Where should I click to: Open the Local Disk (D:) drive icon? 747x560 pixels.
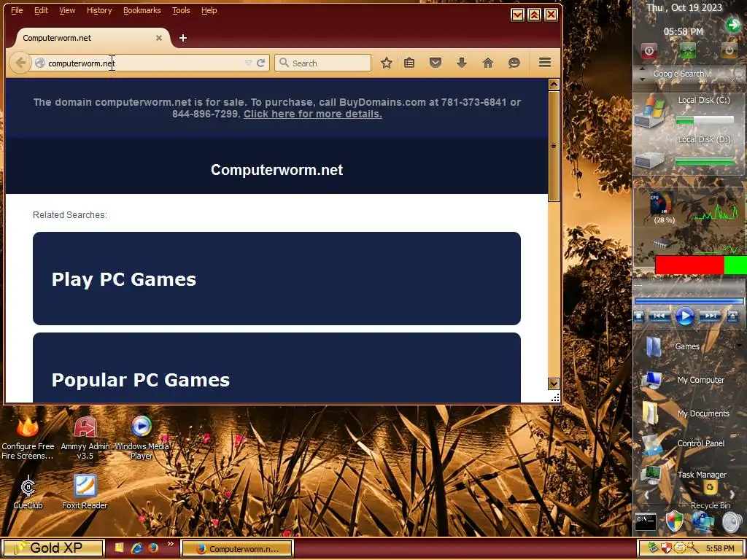tap(650, 159)
